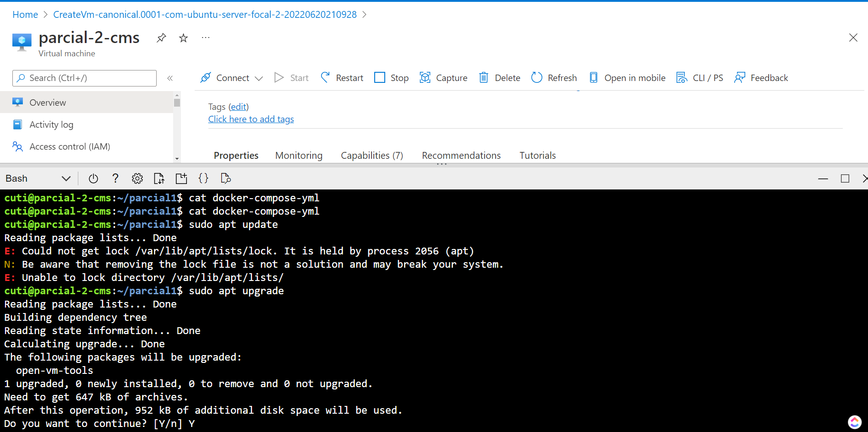Open Access control (IAM)

point(87,146)
